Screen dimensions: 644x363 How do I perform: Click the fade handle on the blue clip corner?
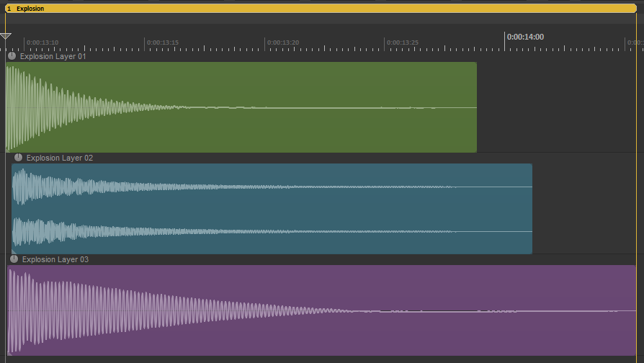pyautogui.click(x=14, y=251)
